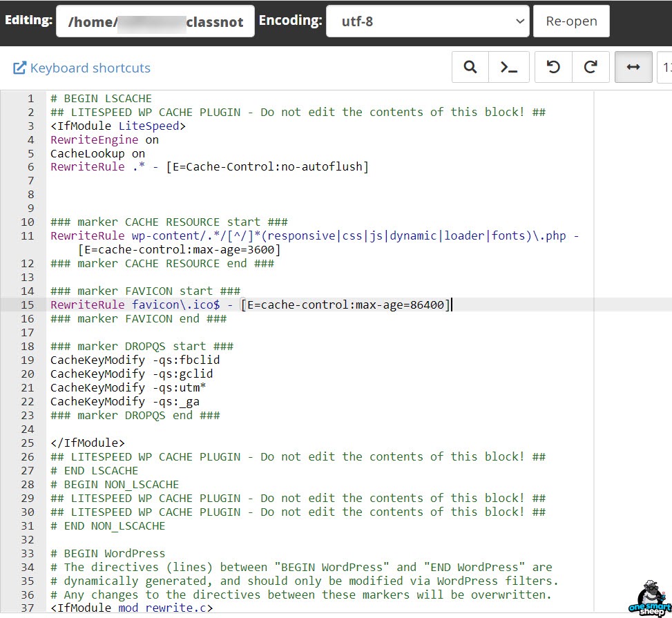Click the external-link icon beside Keyboard shortcuts
This screenshot has height=618, width=672.
[19, 68]
